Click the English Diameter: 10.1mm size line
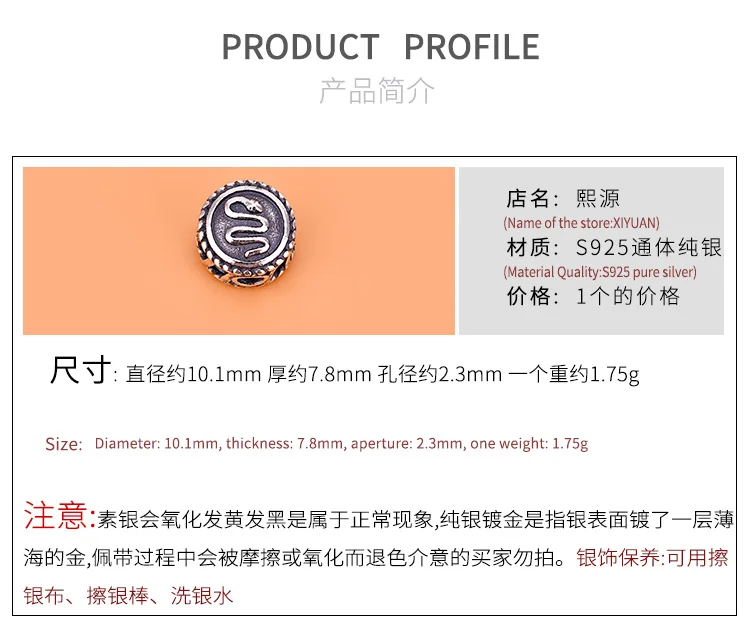The height and width of the screenshot is (634, 750). click(341, 444)
